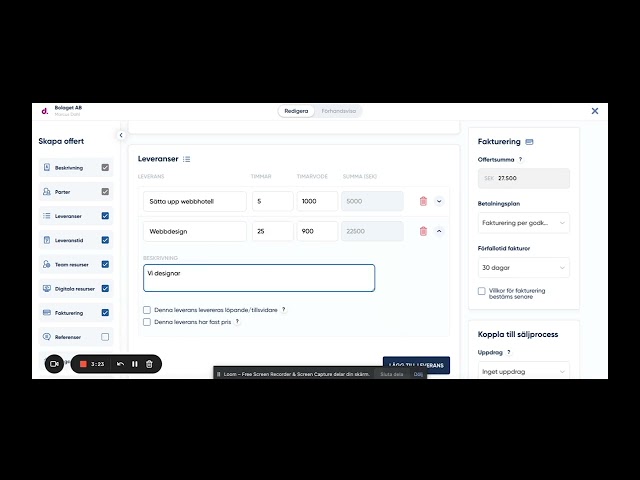Click the Digitala resurser monitor icon
The height and width of the screenshot is (480, 640).
point(47,288)
